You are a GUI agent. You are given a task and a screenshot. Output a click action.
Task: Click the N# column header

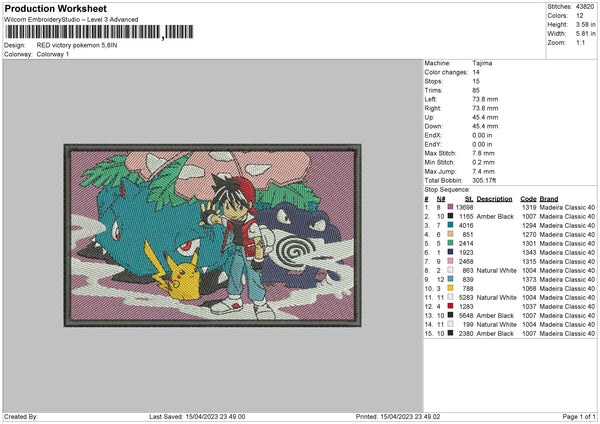(441, 199)
